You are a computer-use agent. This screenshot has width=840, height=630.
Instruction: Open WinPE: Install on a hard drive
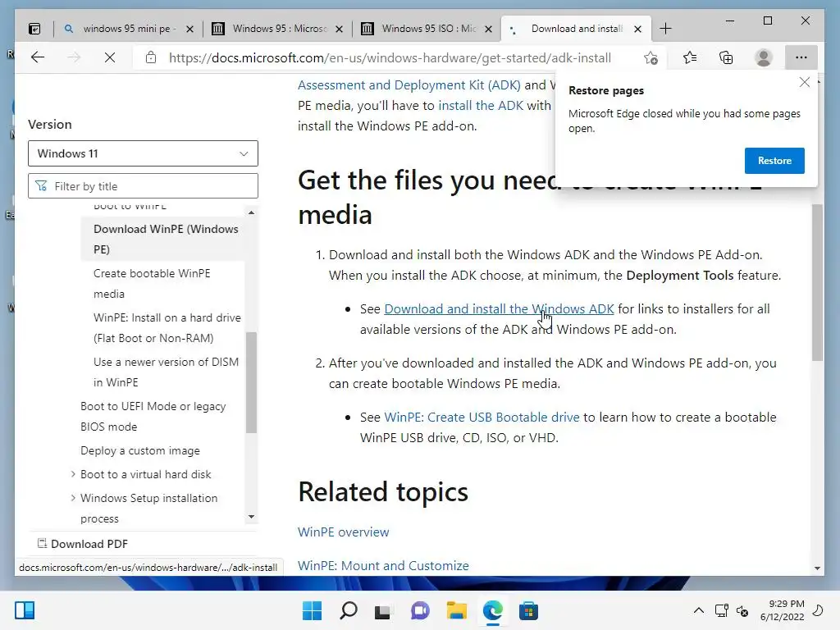(x=167, y=327)
